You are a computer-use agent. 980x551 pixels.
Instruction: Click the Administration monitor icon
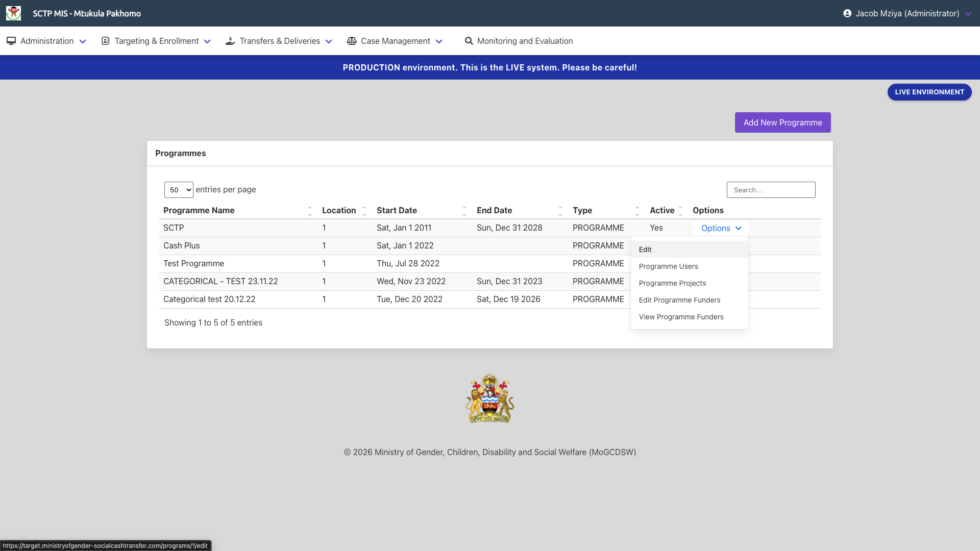pyautogui.click(x=11, y=41)
